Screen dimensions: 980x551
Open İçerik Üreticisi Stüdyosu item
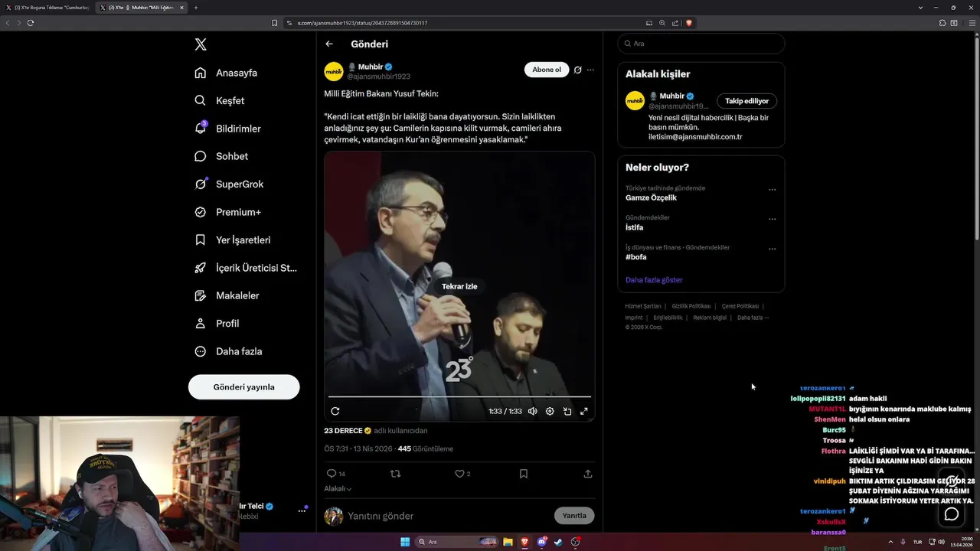[246, 268]
